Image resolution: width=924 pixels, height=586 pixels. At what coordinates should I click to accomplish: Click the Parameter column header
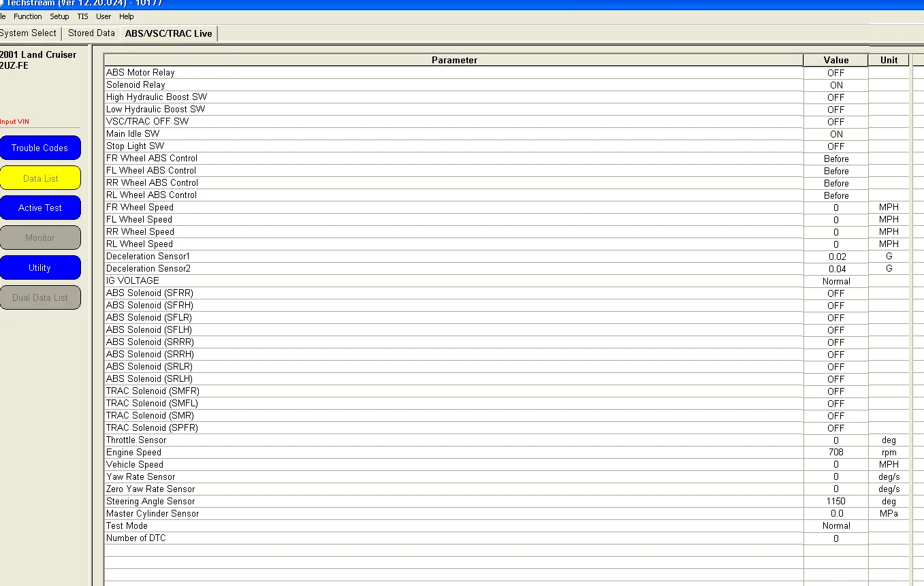tap(454, 60)
